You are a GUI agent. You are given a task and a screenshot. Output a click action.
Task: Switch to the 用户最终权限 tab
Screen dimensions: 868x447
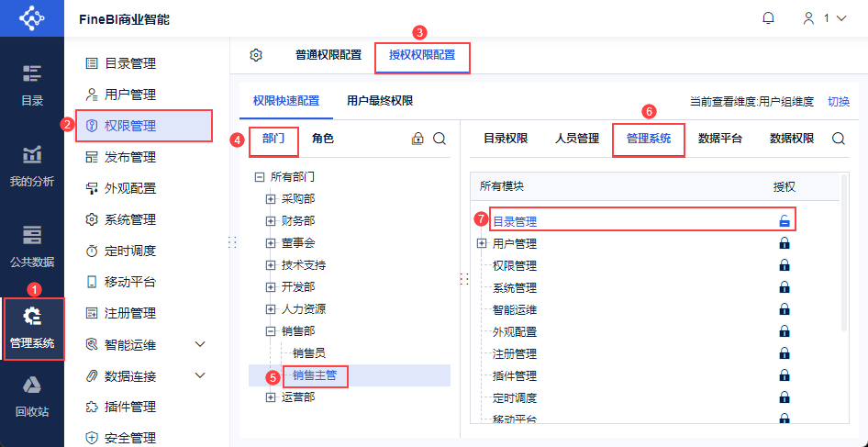[x=380, y=100]
